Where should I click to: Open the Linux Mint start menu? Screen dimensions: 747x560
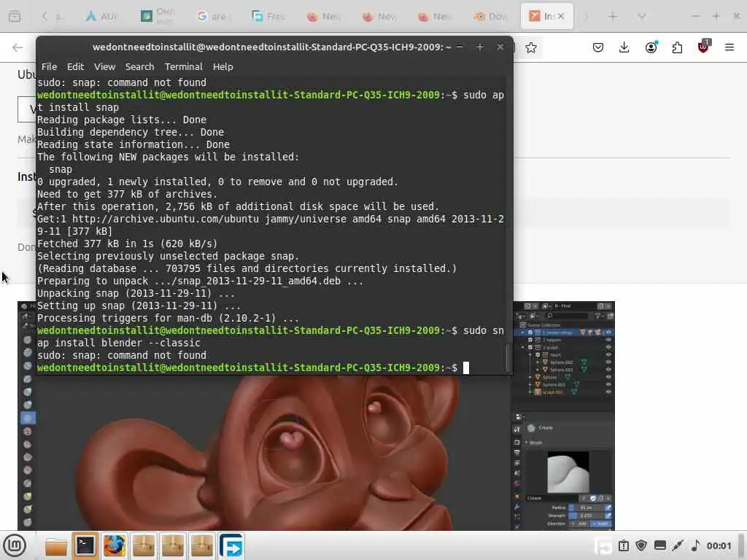click(15, 545)
